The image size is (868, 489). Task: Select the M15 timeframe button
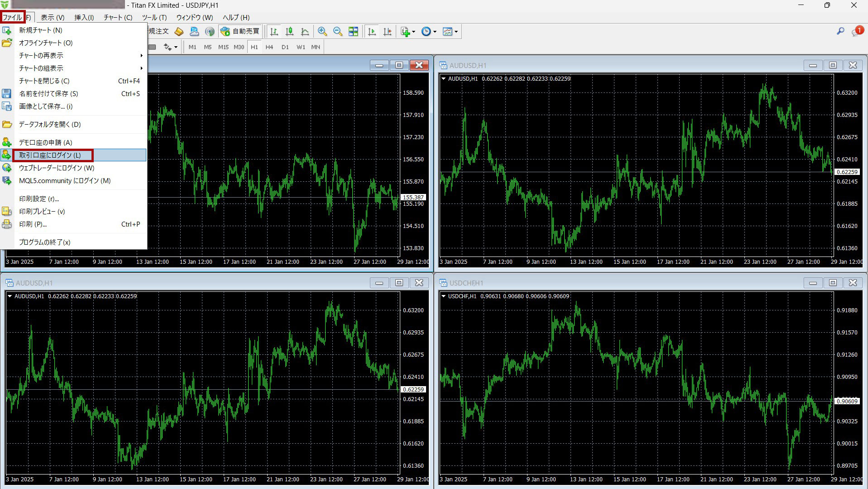(223, 47)
